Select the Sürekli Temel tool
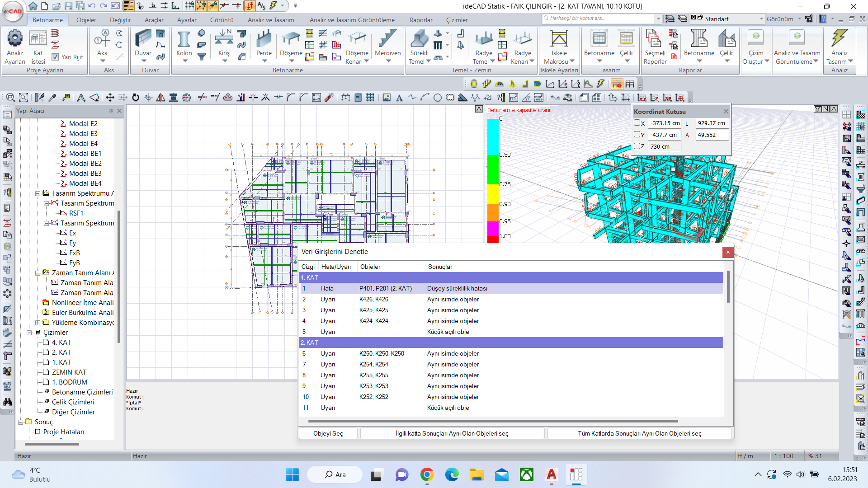 pyautogui.click(x=419, y=38)
